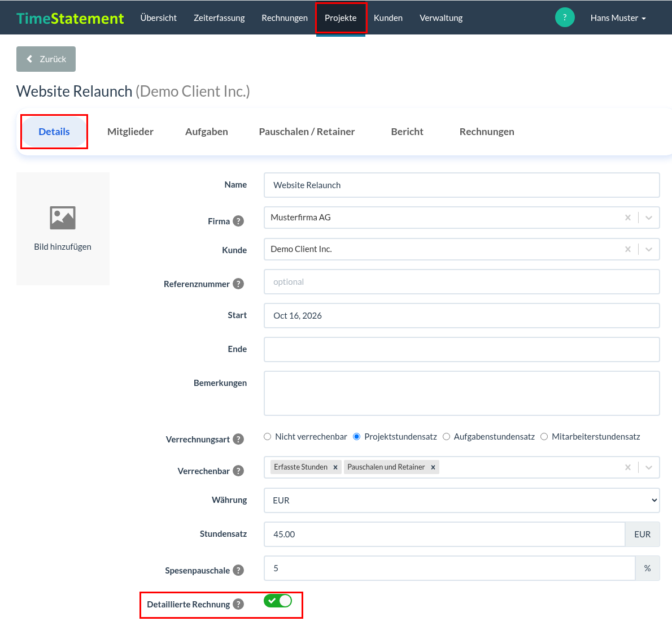Select the Projektstundensatz radio option
Image resolution: width=672 pixels, height=621 pixels.
[x=356, y=437]
